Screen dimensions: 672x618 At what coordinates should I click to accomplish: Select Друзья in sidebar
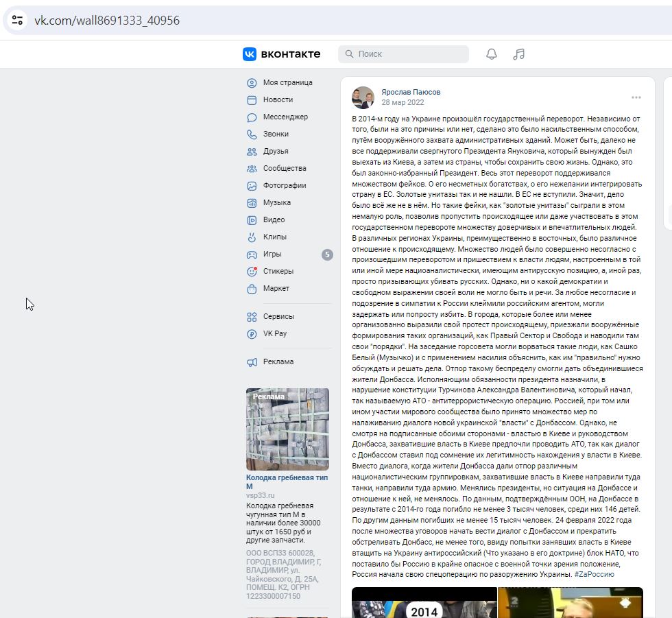[x=276, y=151]
